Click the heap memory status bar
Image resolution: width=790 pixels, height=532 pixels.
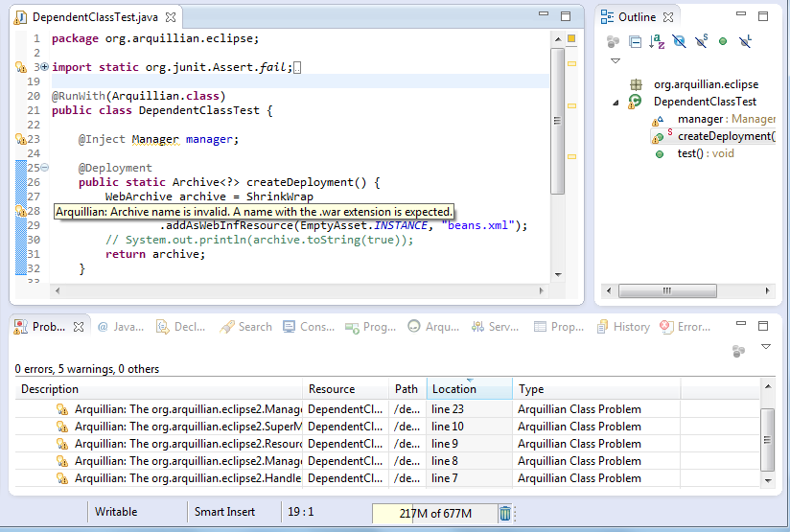coord(434,514)
